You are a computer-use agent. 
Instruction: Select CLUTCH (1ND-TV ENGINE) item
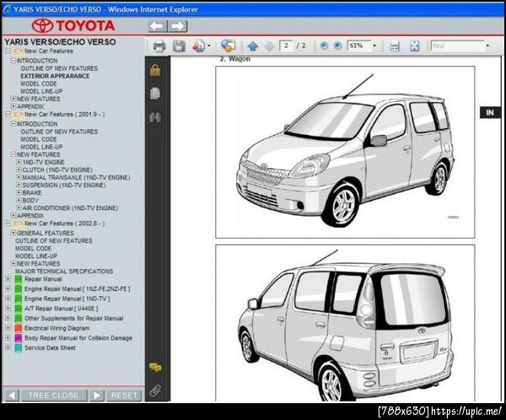57,170
